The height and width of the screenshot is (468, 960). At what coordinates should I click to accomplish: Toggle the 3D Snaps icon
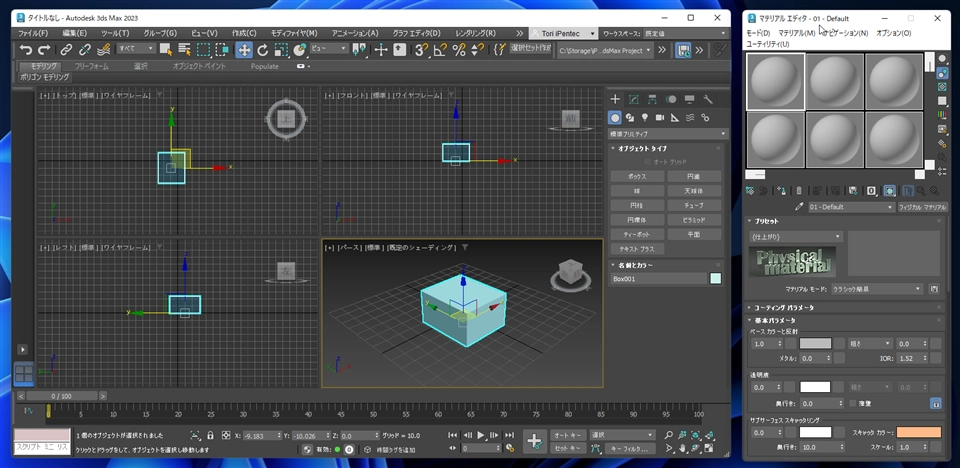[x=421, y=50]
